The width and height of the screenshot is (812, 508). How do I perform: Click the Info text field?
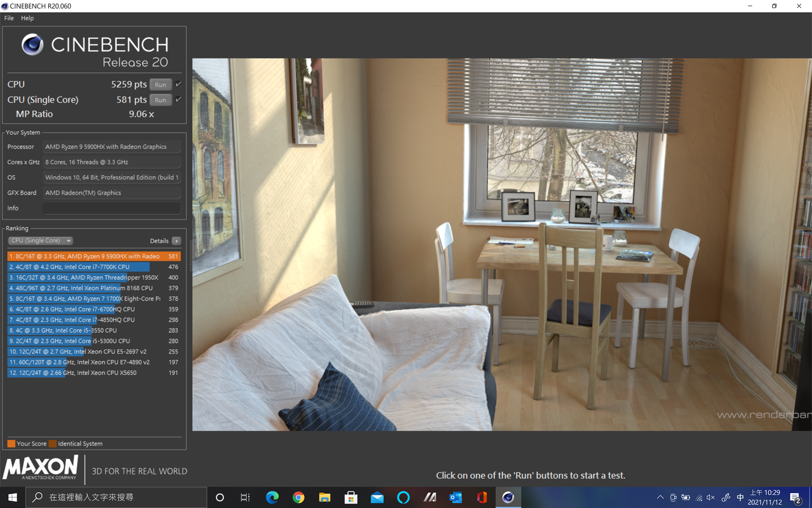(112, 208)
